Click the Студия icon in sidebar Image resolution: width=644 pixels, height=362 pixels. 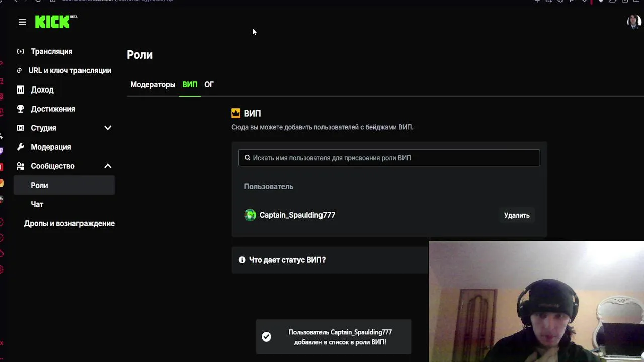20,128
